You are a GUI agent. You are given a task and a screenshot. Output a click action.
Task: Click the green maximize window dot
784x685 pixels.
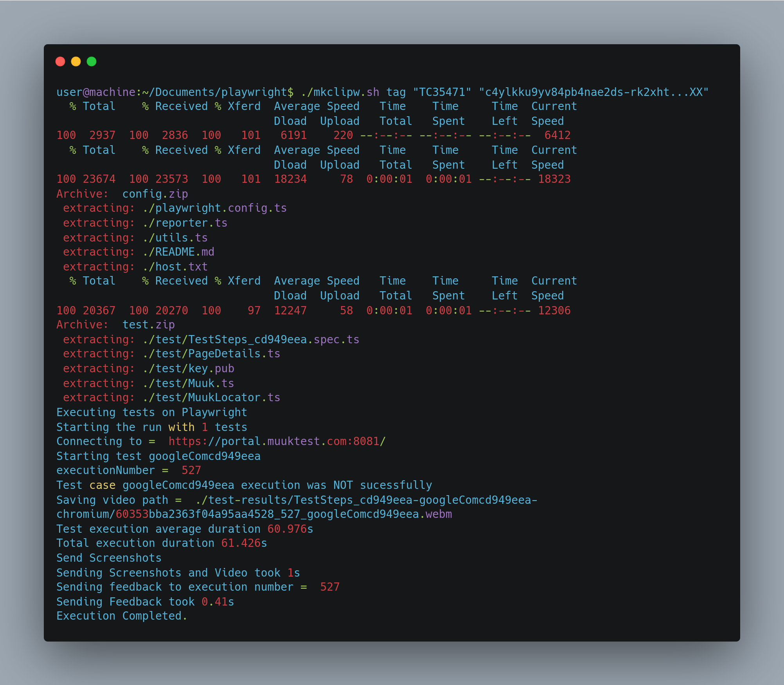coord(92,61)
